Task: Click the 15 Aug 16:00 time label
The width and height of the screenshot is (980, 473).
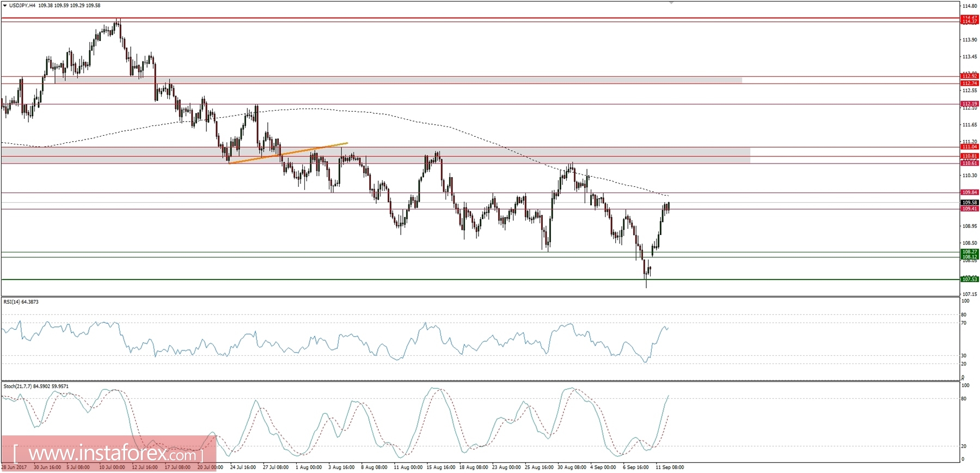Action: click(x=440, y=467)
